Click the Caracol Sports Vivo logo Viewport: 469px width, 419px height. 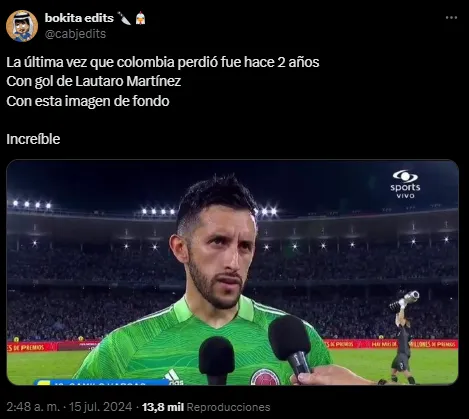pos(405,184)
